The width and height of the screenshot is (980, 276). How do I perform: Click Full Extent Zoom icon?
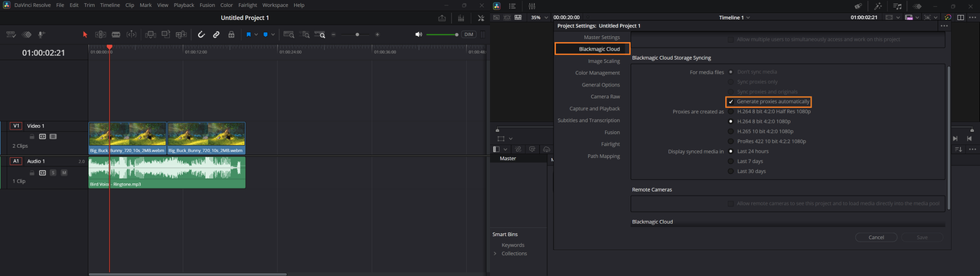coord(289,34)
